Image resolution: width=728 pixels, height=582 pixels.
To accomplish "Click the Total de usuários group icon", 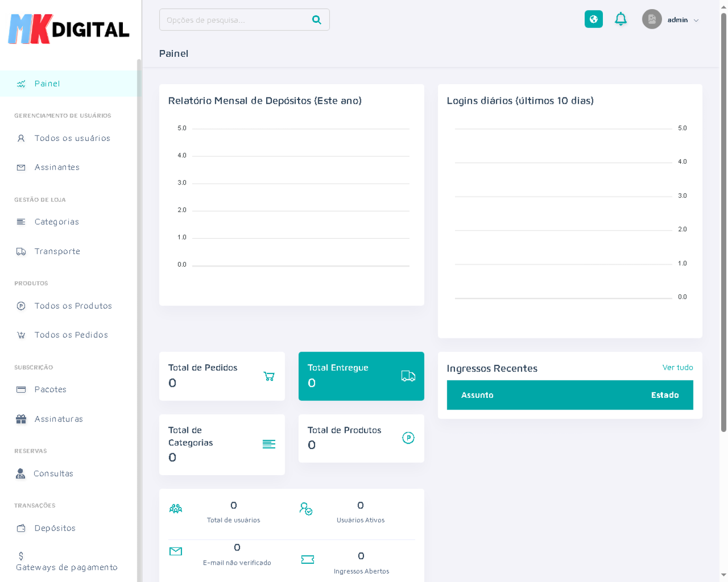I will (176, 509).
